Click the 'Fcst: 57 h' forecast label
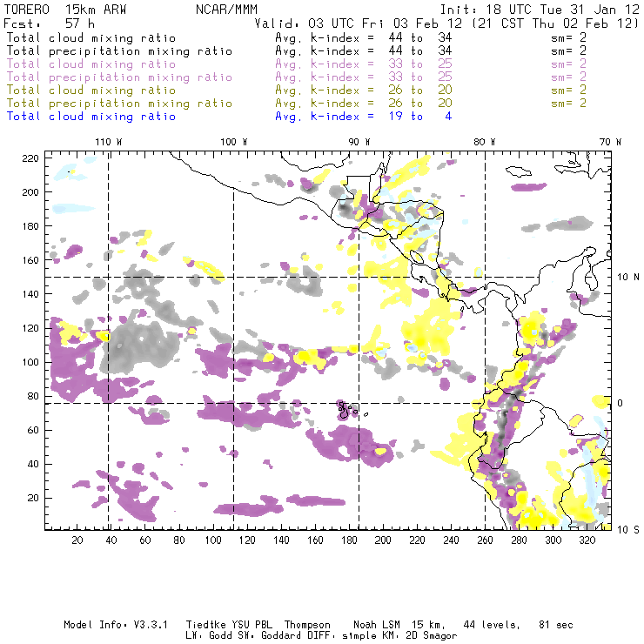The width and height of the screenshot is (644, 644). [49, 23]
